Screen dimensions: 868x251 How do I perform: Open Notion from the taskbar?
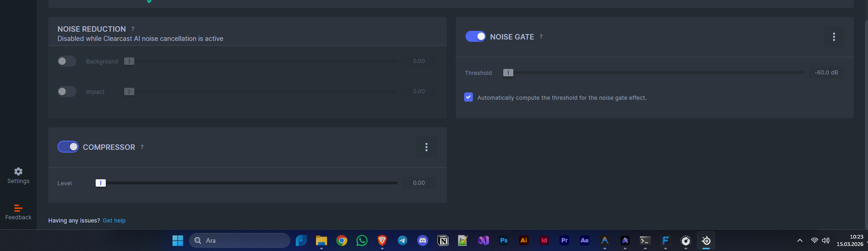coord(443,240)
